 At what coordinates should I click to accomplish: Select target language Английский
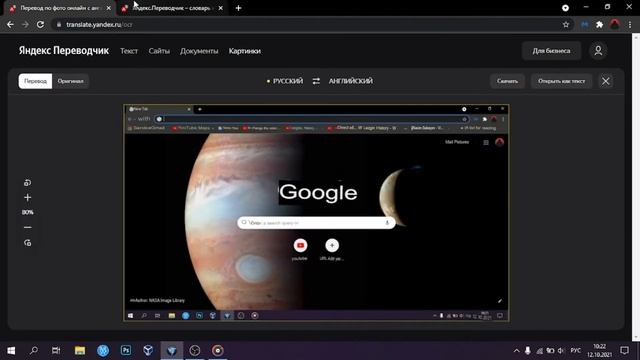pos(351,81)
